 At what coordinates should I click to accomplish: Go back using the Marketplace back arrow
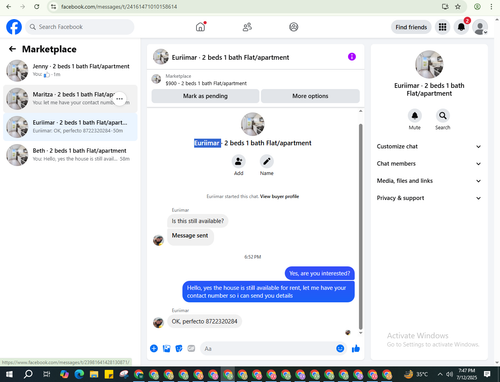click(x=12, y=49)
